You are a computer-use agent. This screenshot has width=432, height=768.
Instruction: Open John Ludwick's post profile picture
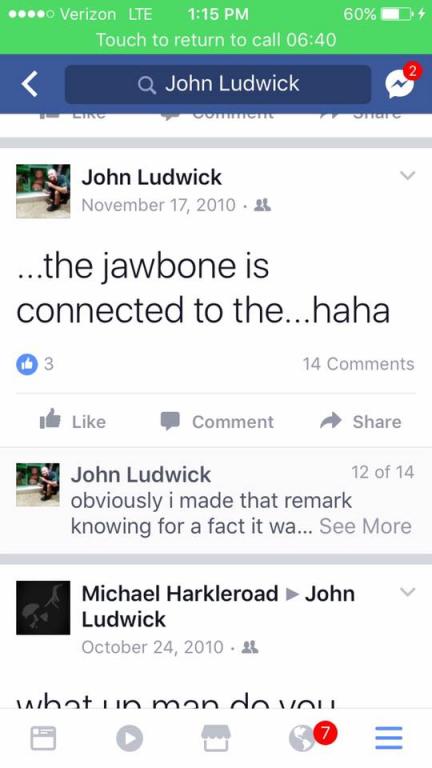tap(43, 191)
